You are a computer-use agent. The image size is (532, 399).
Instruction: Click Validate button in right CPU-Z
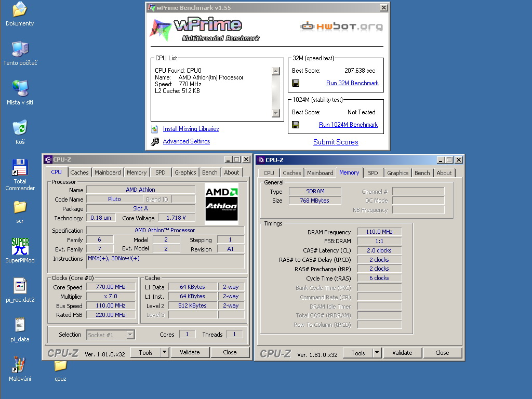[x=402, y=353]
